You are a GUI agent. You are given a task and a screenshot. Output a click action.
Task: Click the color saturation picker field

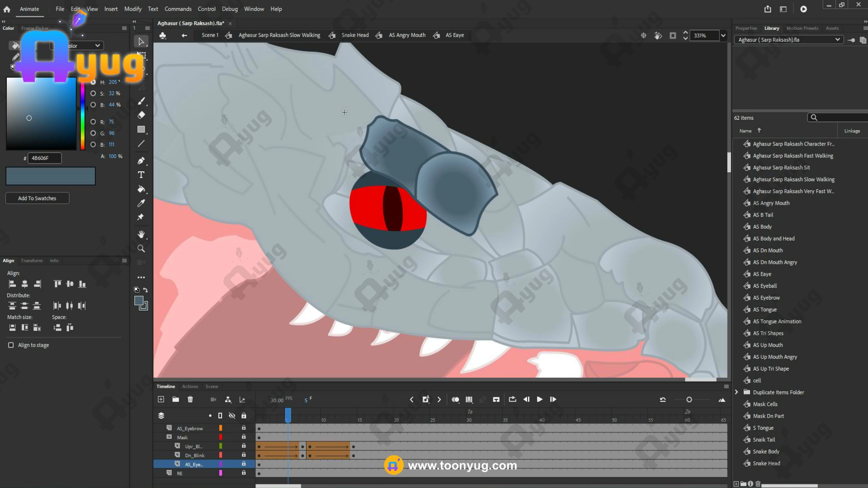click(x=41, y=113)
